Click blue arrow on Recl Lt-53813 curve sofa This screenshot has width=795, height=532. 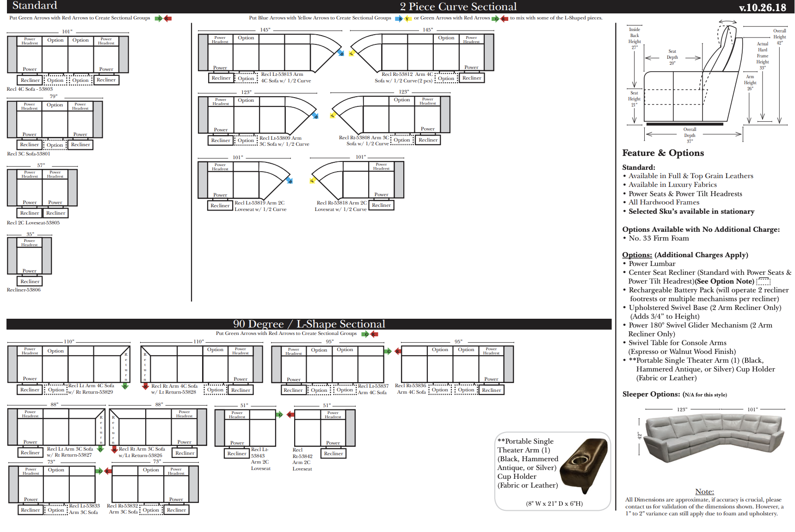point(340,53)
